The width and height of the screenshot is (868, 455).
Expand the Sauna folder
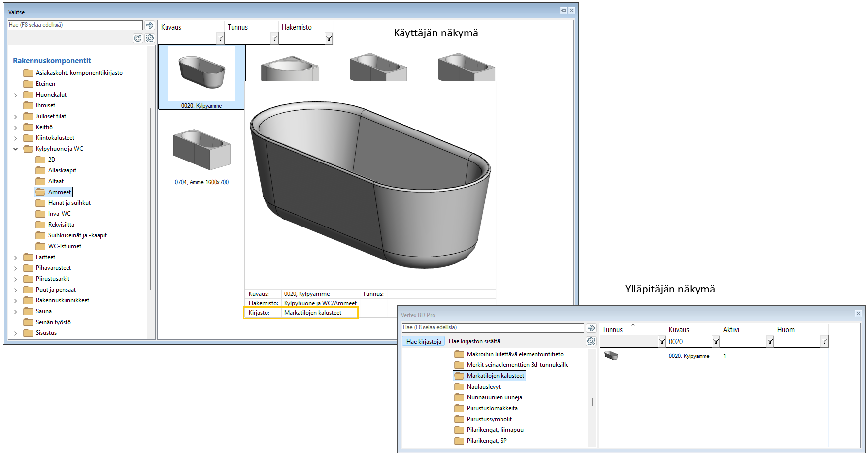(16, 312)
